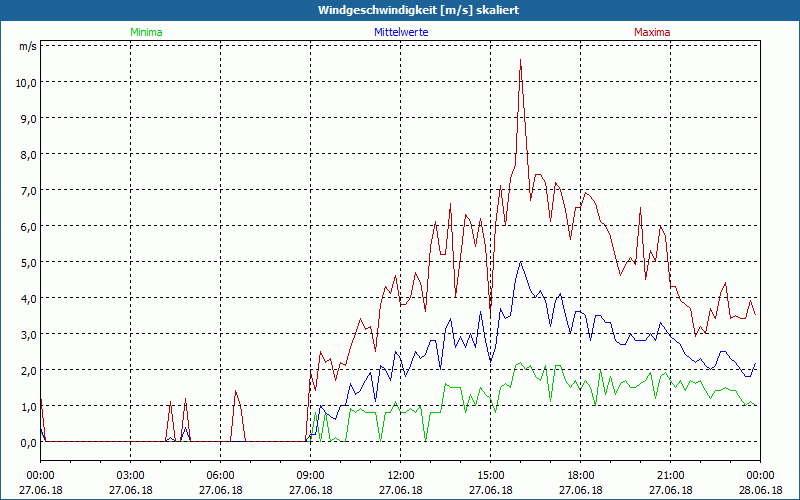Click the red Maxima legend label
Viewport: 800px width, 500px height.
tap(652, 32)
